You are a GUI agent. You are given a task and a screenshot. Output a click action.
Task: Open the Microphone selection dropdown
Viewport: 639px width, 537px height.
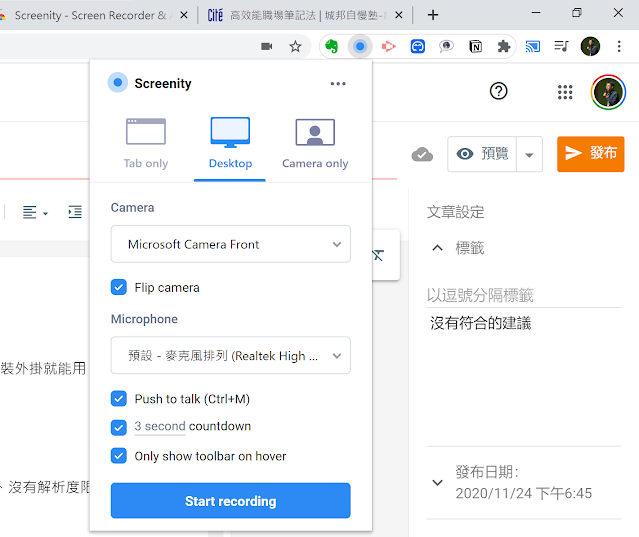(230, 355)
